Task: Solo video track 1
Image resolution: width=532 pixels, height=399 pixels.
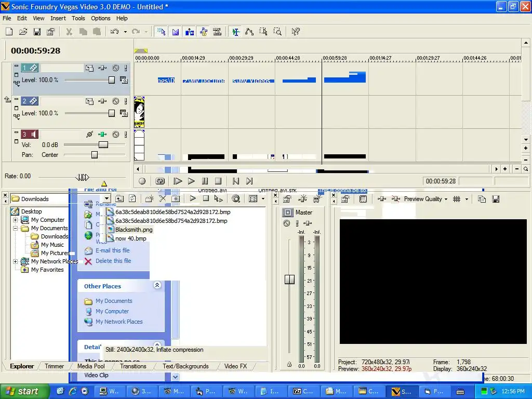Action: pyautogui.click(x=126, y=68)
